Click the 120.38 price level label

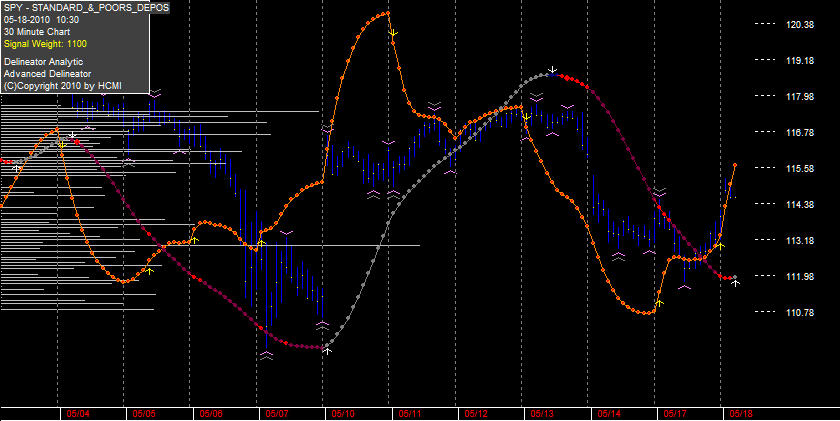(800, 24)
